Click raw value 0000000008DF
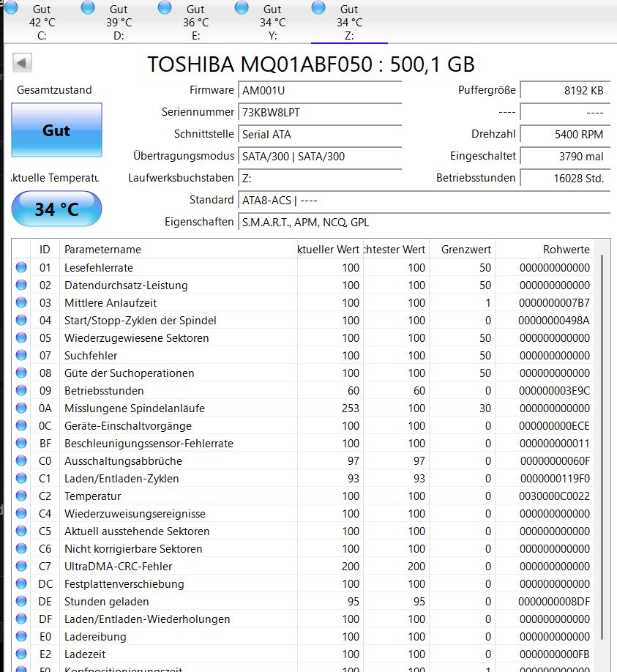Screen dimensions: 617x672 (x=554, y=602)
